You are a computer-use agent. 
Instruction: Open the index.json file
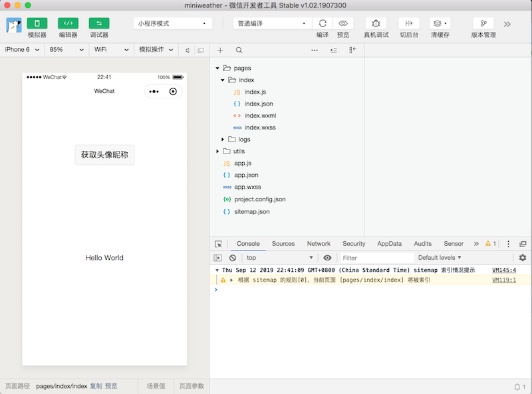[x=259, y=104]
